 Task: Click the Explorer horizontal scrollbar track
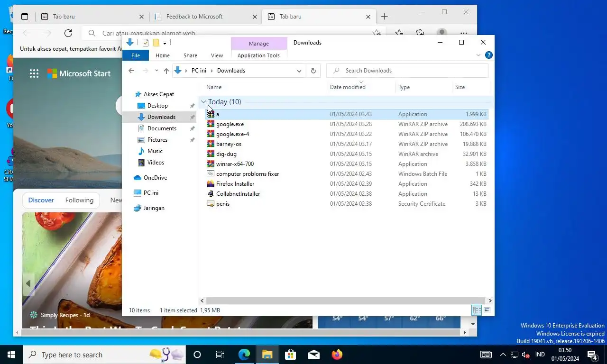tap(346, 300)
